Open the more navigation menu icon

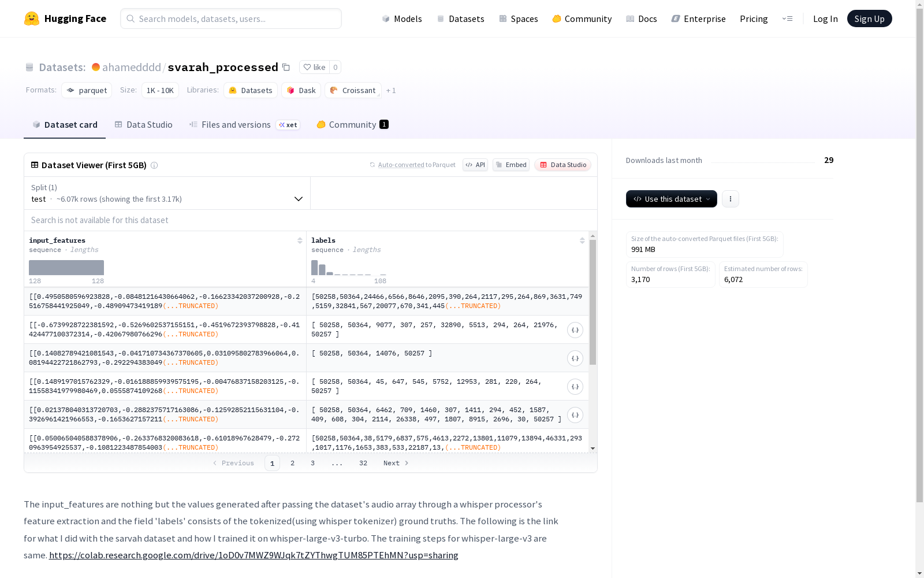(787, 18)
